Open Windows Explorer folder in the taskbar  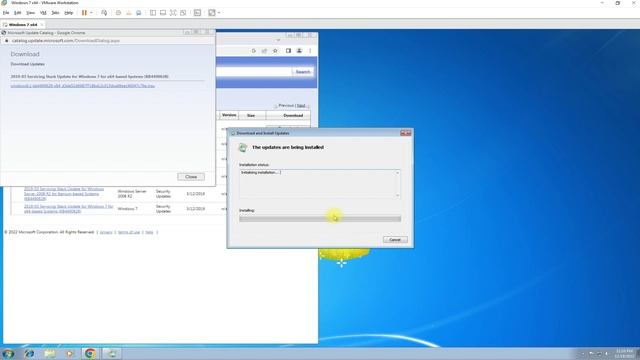click(x=50, y=353)
